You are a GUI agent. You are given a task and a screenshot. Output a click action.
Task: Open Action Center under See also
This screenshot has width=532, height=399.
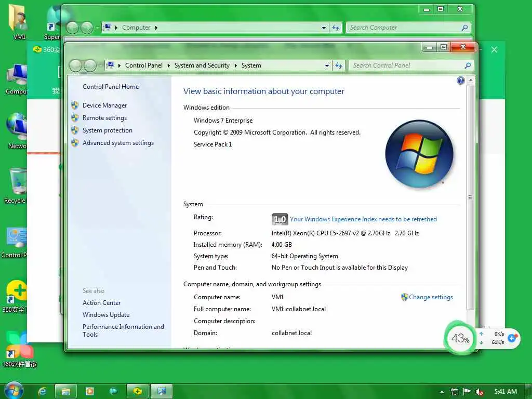pos(101,303)
